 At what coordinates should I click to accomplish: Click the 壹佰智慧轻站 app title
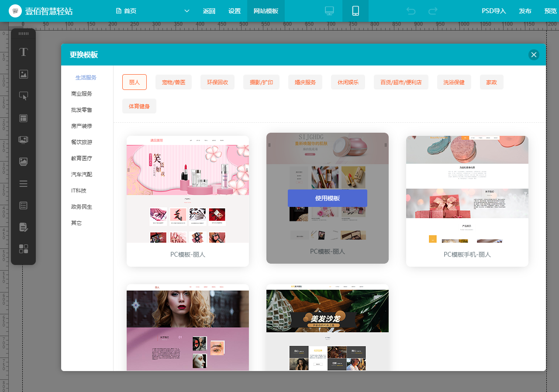[49, 11]
